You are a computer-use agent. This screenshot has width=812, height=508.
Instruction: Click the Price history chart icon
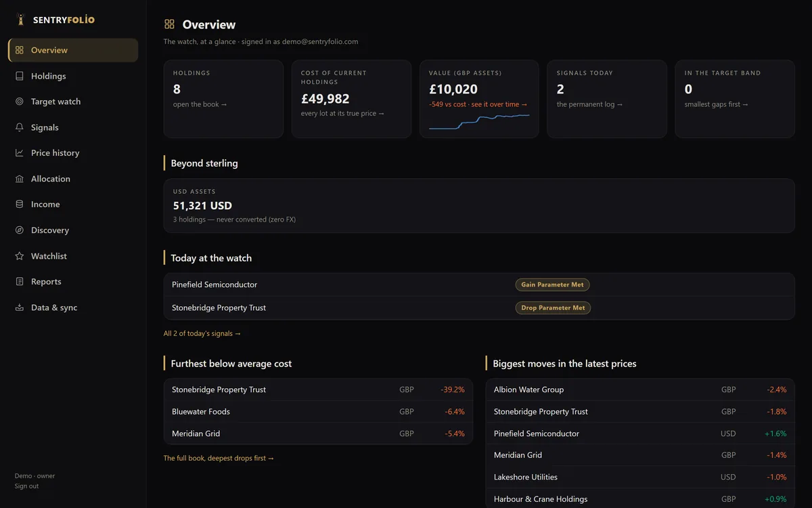20,153
